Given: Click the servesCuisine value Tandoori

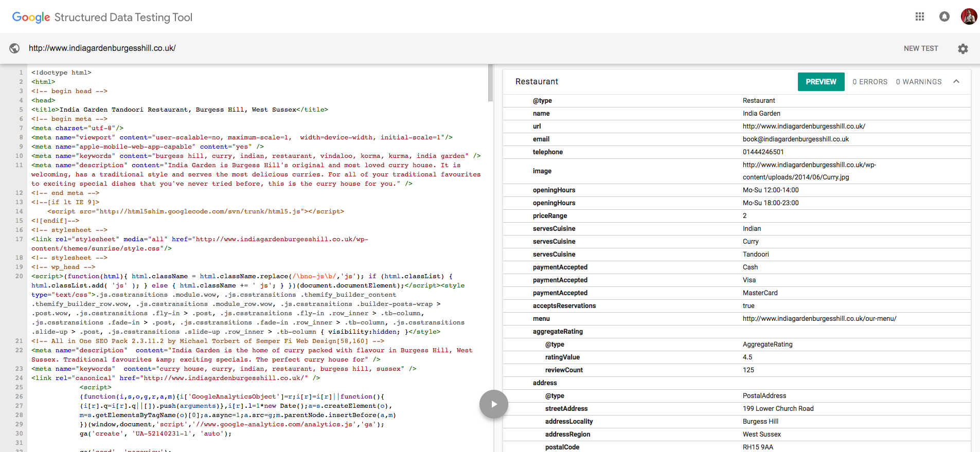Looking at the screenshot, I should point(756,255).
